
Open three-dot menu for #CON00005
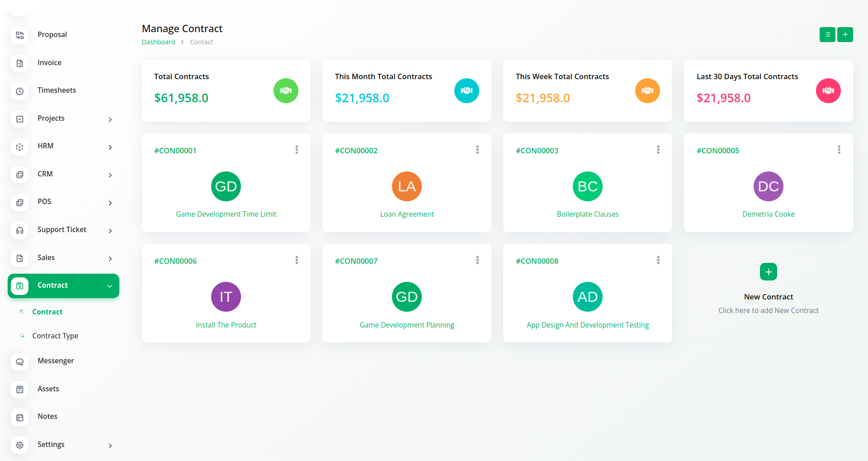click(839, 150)
